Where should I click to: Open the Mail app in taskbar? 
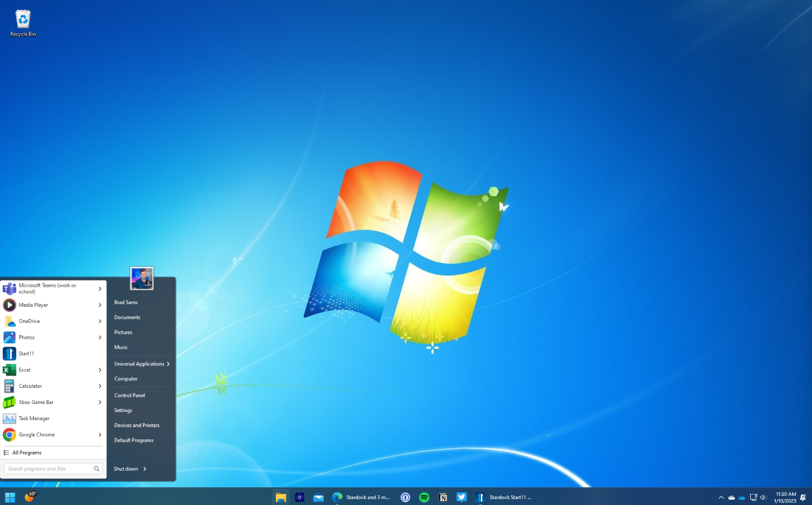point(318,497)
